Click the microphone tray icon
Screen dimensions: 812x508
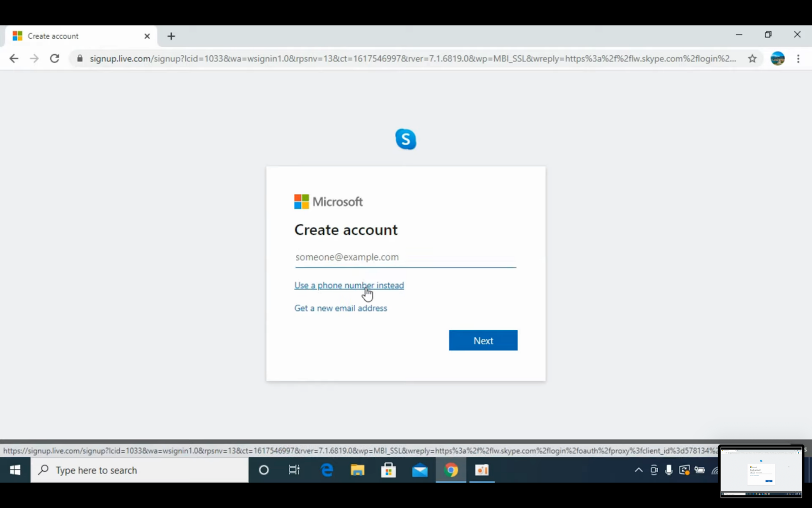click(x=669, y=470)
